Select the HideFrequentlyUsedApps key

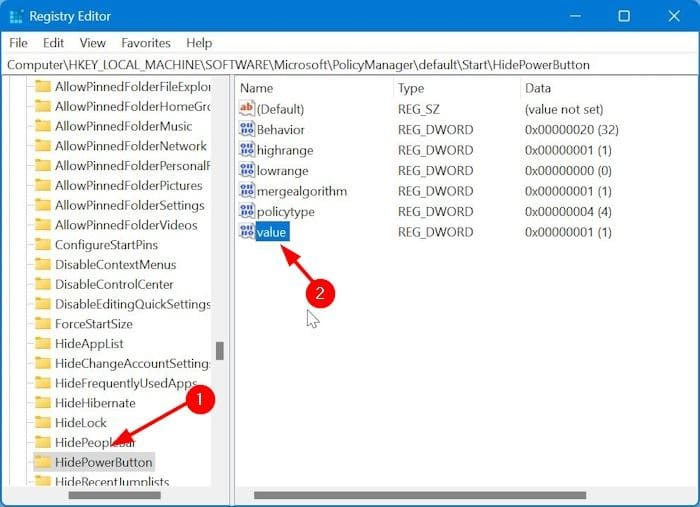pos(126,383)
